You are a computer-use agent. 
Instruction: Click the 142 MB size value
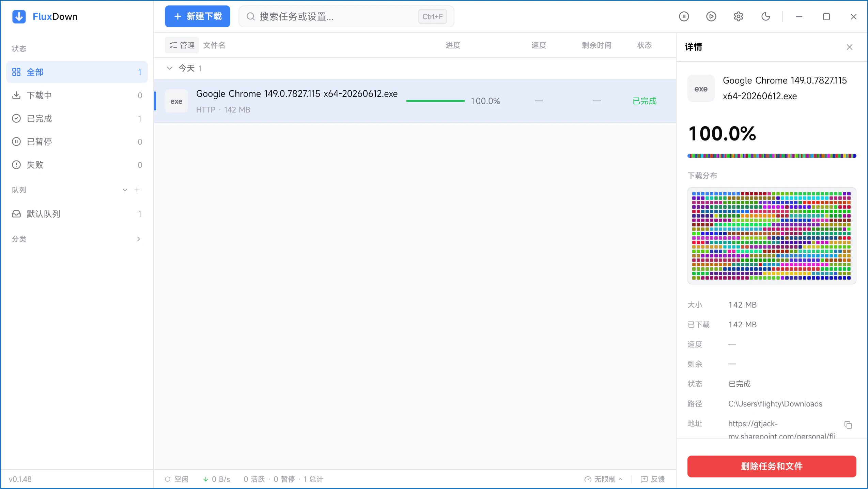tap(743, 305)
